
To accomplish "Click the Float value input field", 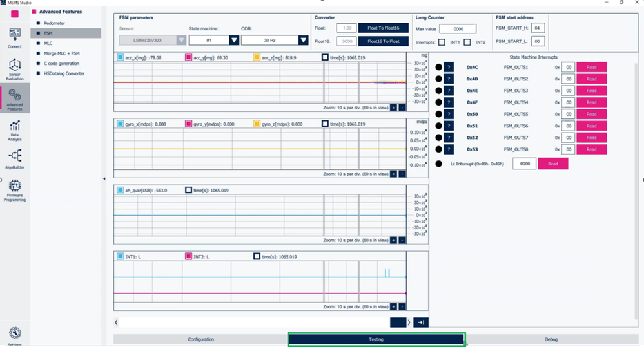I will tap(347, 28).
